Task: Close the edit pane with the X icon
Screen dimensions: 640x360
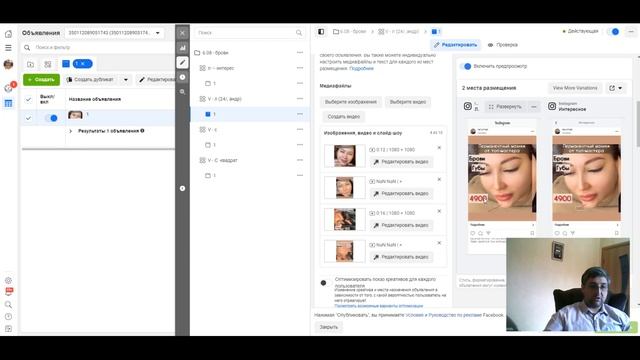Action: coord(182,33)
